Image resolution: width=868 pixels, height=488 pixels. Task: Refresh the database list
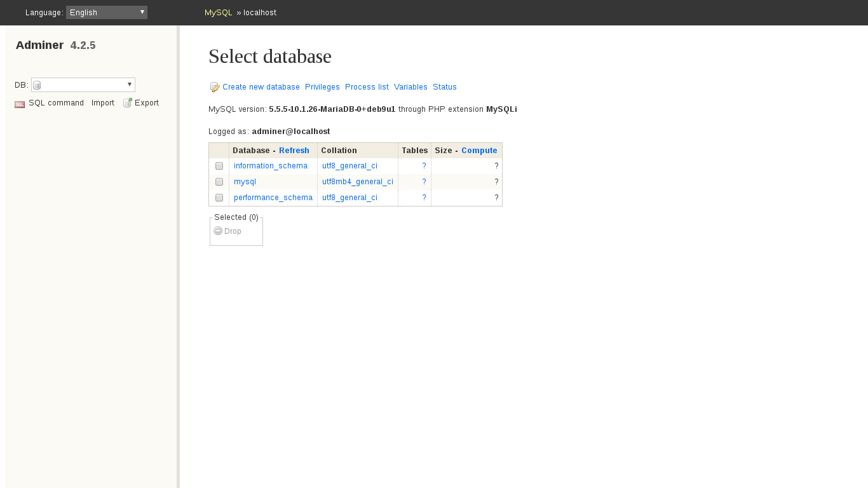click(x=294, y=151)
